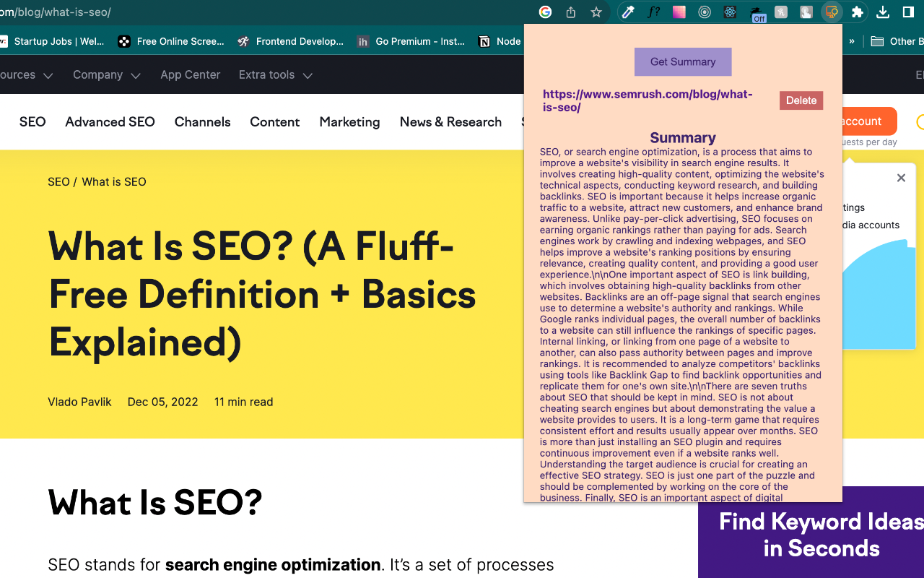Open the eyedropper color picker extension
The width and height of the screenshot is (924, 578).
click(628, 12)
